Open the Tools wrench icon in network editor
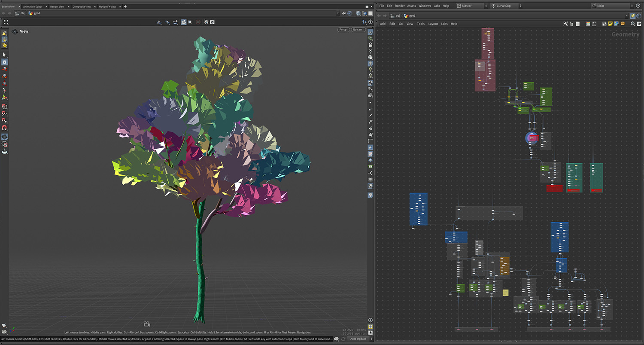This screenshot has height=345, width=644. pyautogui.click(x=565, y=24)
